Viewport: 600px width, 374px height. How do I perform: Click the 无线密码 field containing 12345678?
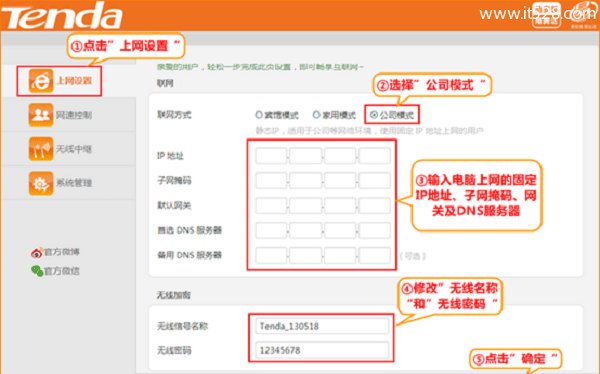(x=322, y=350)
